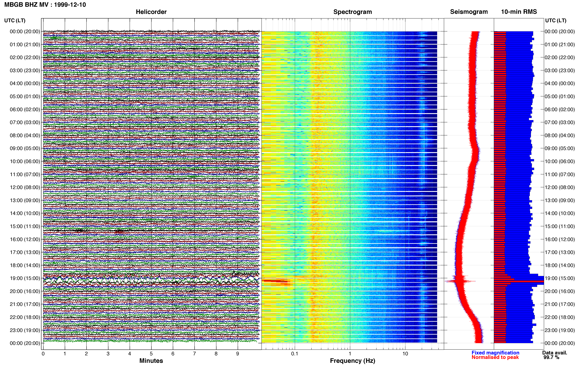Click the right-side '12:00 (08:00)' time label

click(560, 187)
